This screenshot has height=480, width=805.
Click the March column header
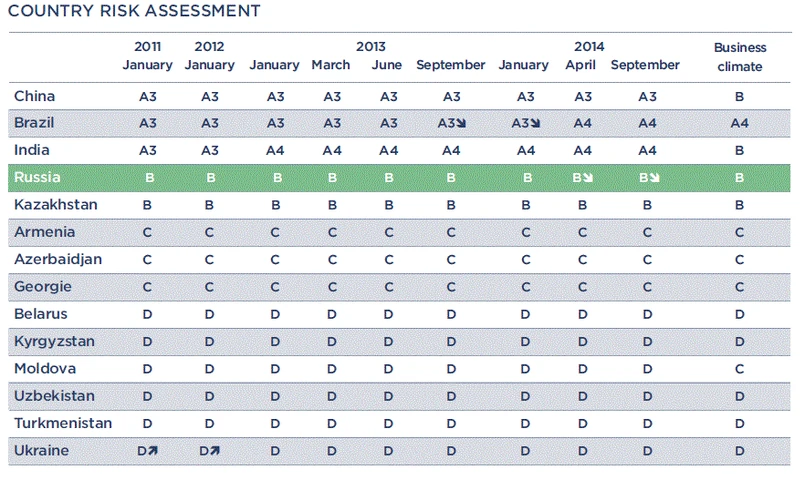point(331,65)
